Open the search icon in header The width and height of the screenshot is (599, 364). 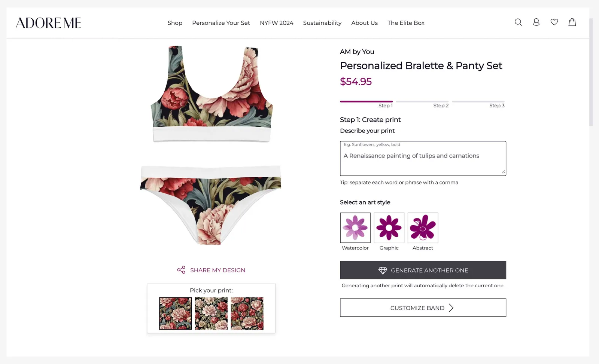pyautogui.click(x=518, y=22)
